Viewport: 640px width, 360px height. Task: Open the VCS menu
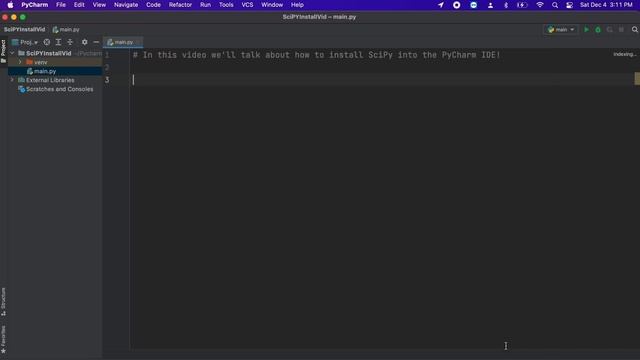247,5
